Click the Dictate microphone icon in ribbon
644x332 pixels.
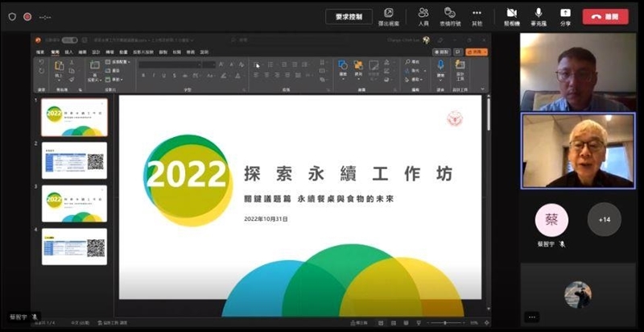coord(440,66)
